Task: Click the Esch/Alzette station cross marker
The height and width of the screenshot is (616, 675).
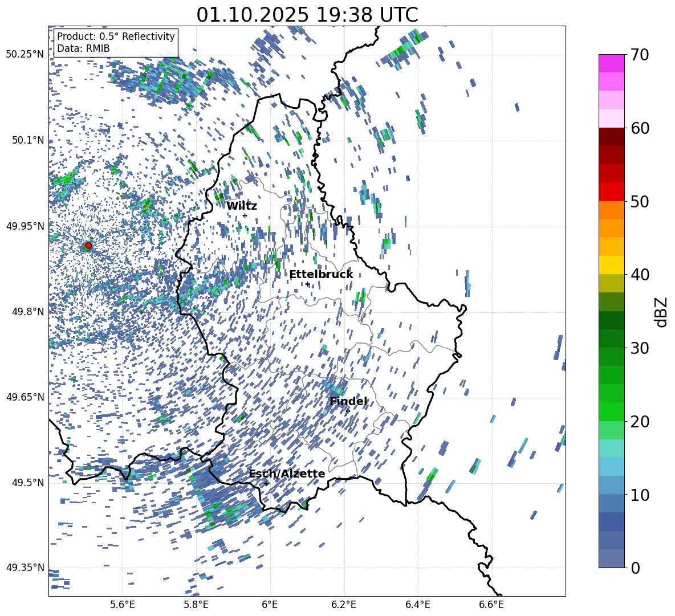Action: (266, 483)
